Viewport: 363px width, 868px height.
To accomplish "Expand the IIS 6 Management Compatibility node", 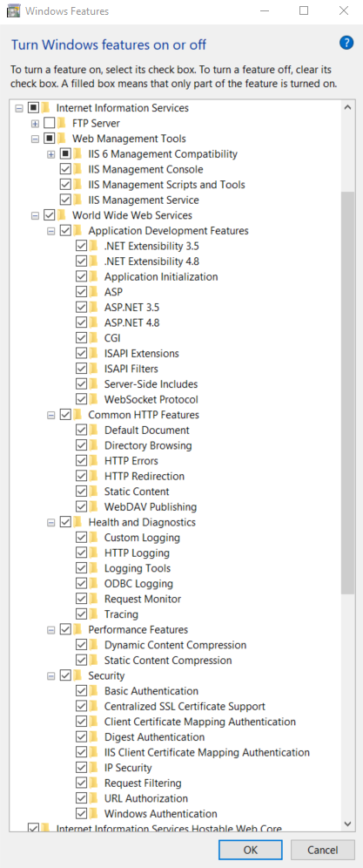I will point(50,154).
